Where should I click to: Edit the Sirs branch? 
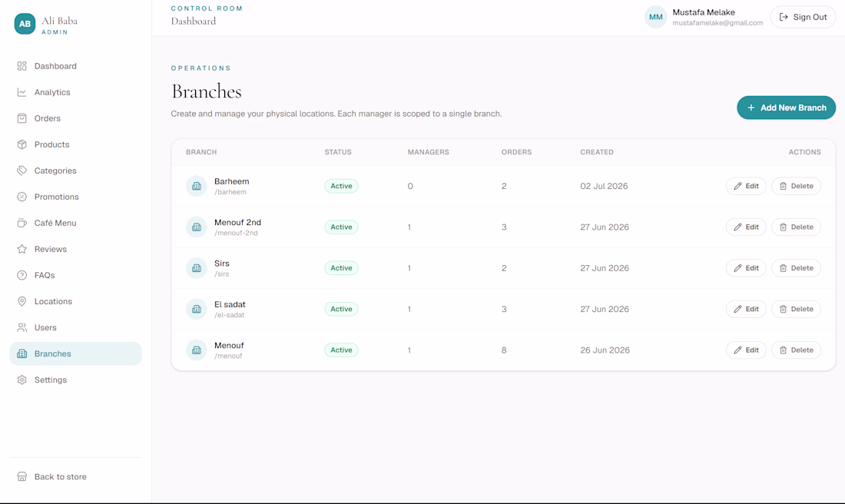(x=746, y=268)
